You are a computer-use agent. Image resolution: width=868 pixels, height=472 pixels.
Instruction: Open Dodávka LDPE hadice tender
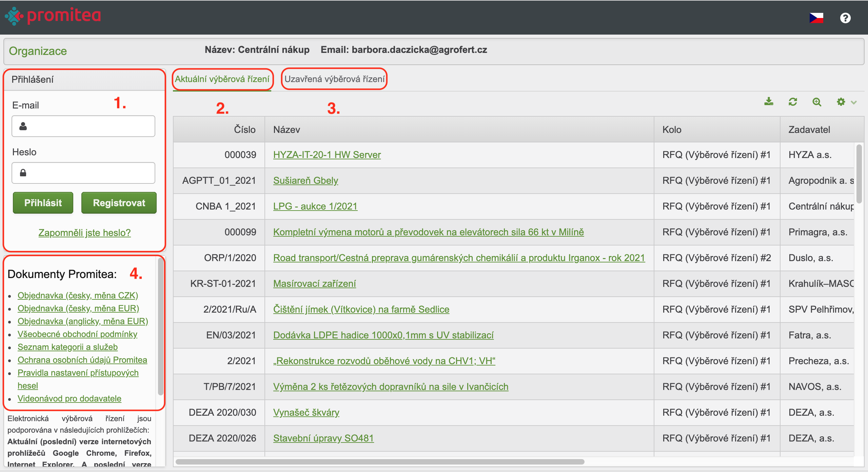(383, 335)
